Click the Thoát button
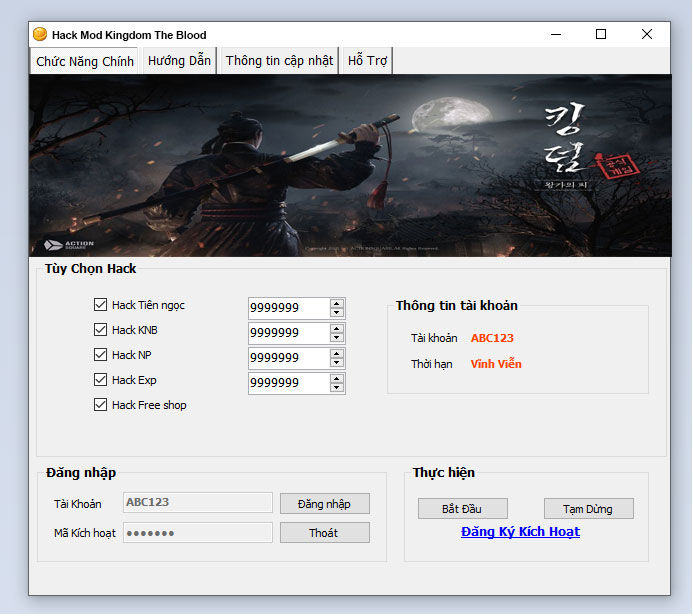The width and height of the screenshot is (693, 616). point(324,532)
